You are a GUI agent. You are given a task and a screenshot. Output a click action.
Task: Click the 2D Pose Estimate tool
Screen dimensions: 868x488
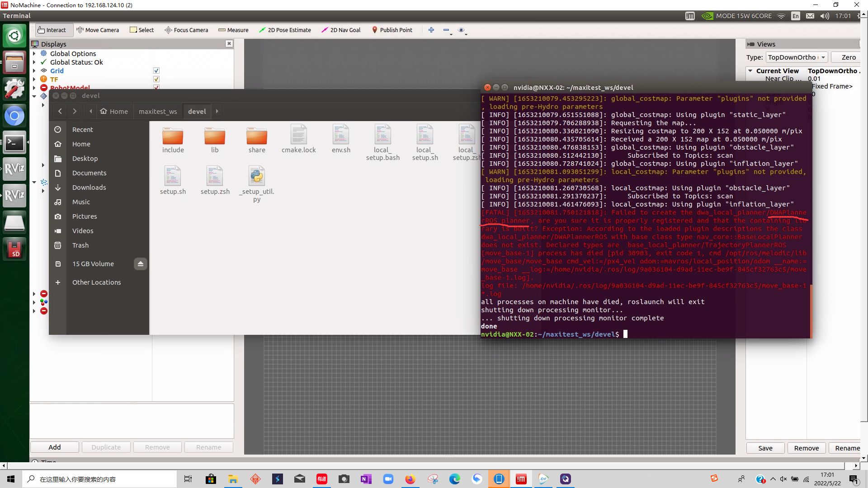(x=285, y=30)
